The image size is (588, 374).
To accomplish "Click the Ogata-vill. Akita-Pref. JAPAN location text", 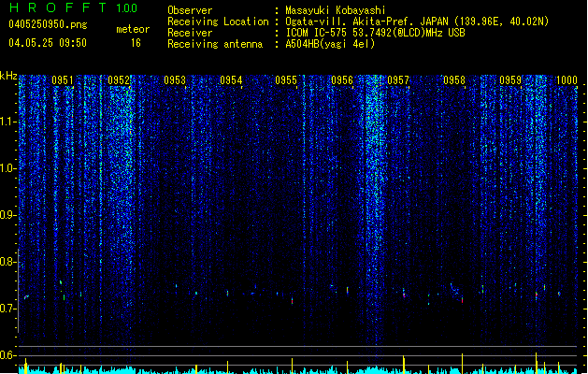I will [x=417, y=22].
